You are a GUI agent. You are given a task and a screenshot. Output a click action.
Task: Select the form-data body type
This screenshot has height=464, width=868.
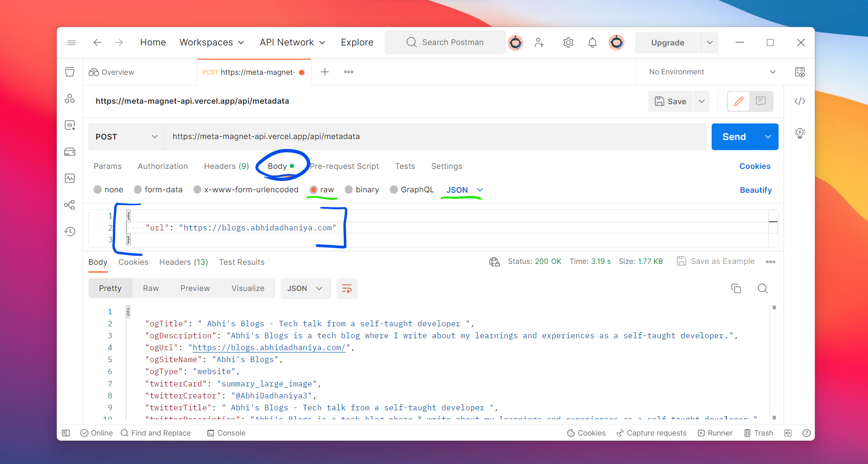tap(158, 190)
